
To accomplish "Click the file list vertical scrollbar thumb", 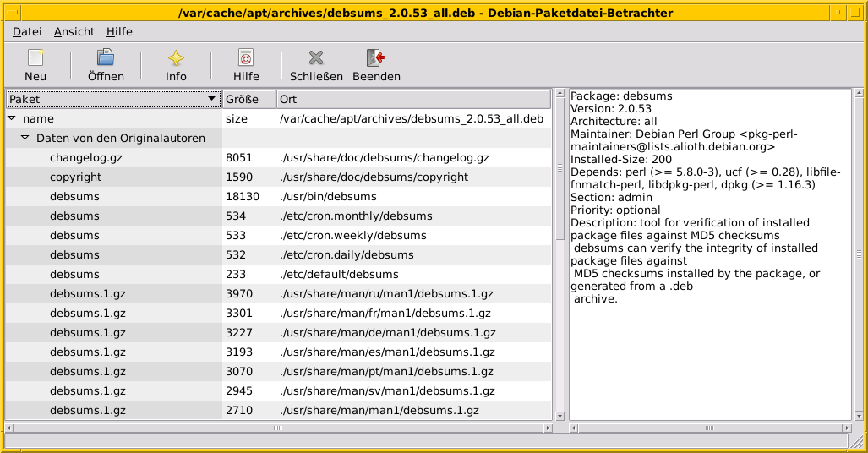I will click(560, 169).
